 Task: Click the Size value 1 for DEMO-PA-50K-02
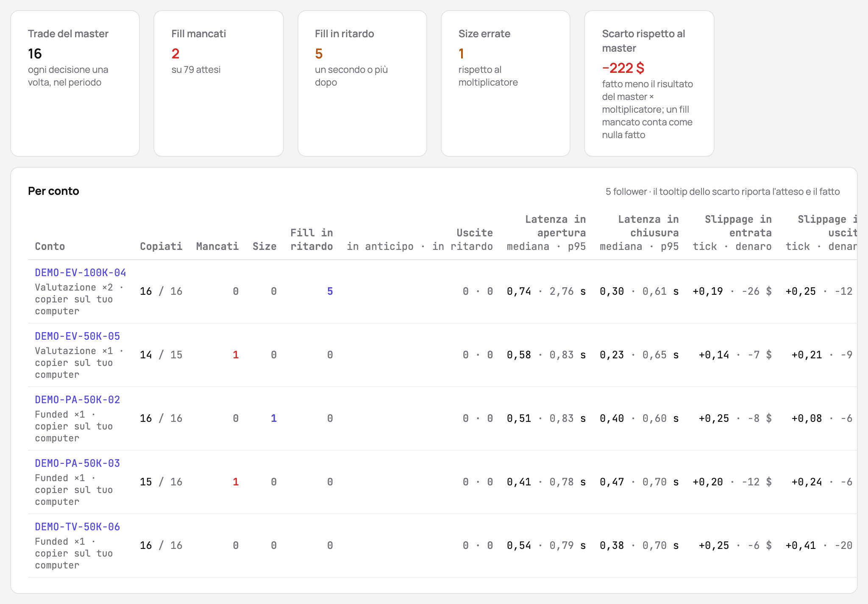click(x=274, y=418)
